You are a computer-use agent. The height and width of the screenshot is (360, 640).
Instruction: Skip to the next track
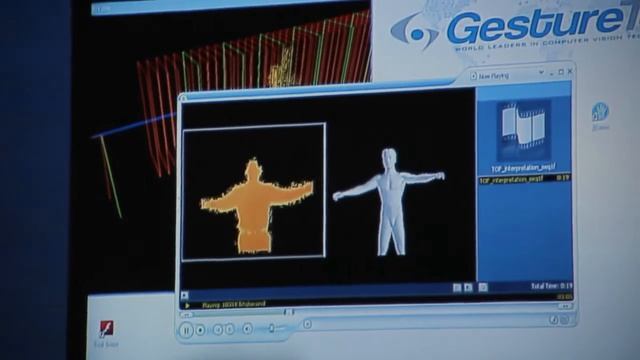(x=230, y=329)
